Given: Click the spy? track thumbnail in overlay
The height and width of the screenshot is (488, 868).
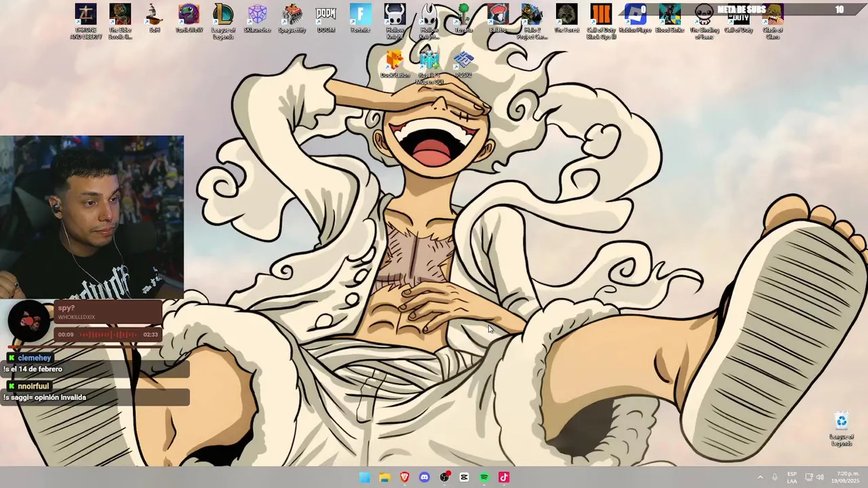Looking at the screenshot, I should click(x=29, y=321).
